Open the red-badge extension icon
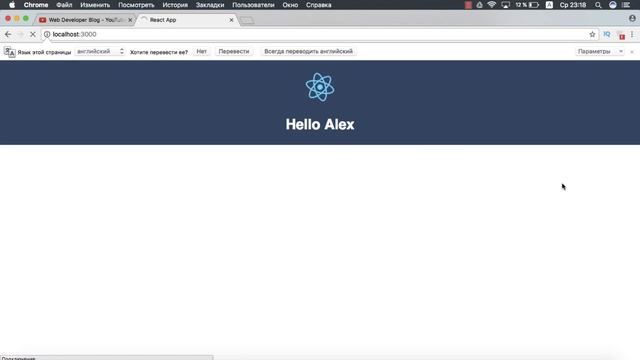Screen dimensions: 640x360 click(621, 35)
